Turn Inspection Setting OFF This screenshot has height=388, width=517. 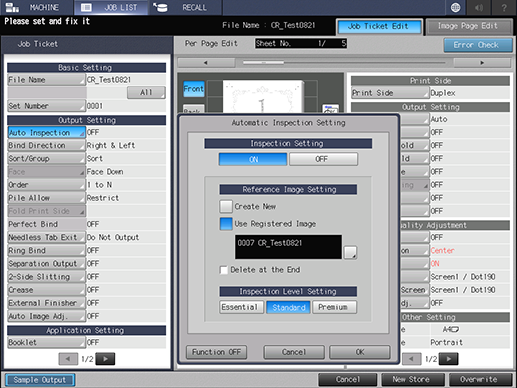point(323,159)
